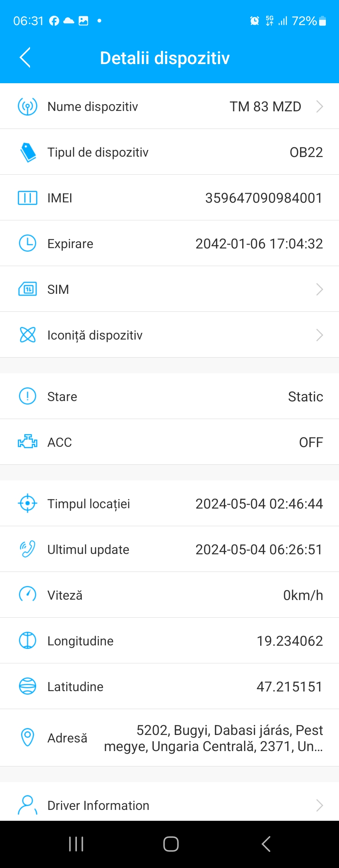Select device name TM 83 MZD

click(265, 107)
